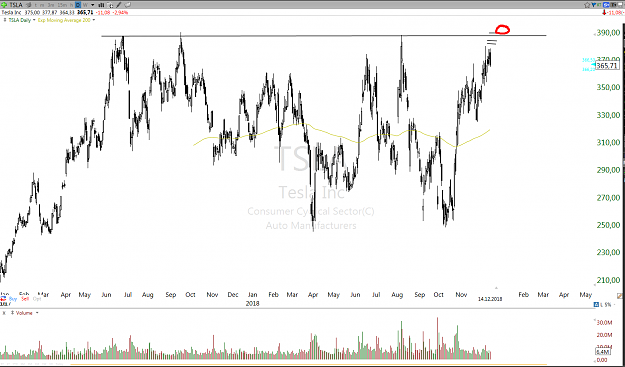Viewport: 625px width, 367px height.
Task: Click the volume value tag 6,4M
Action: point(602,352)
